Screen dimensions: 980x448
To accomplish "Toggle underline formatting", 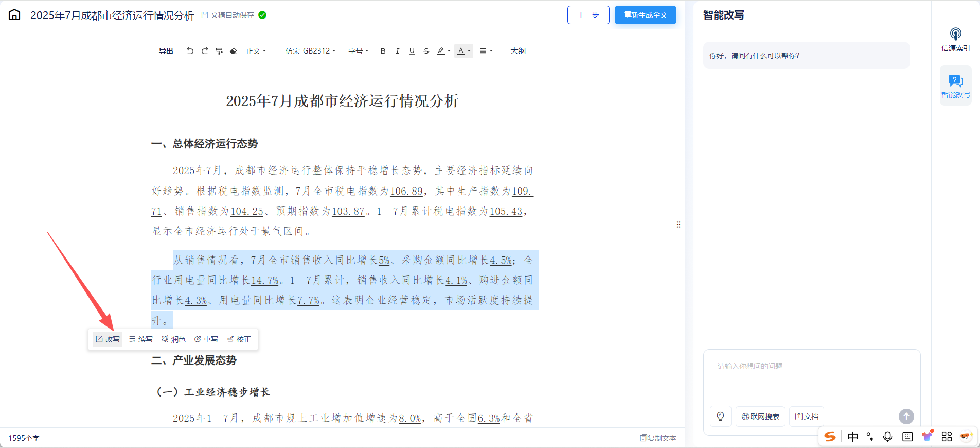I will click(412, 51).
